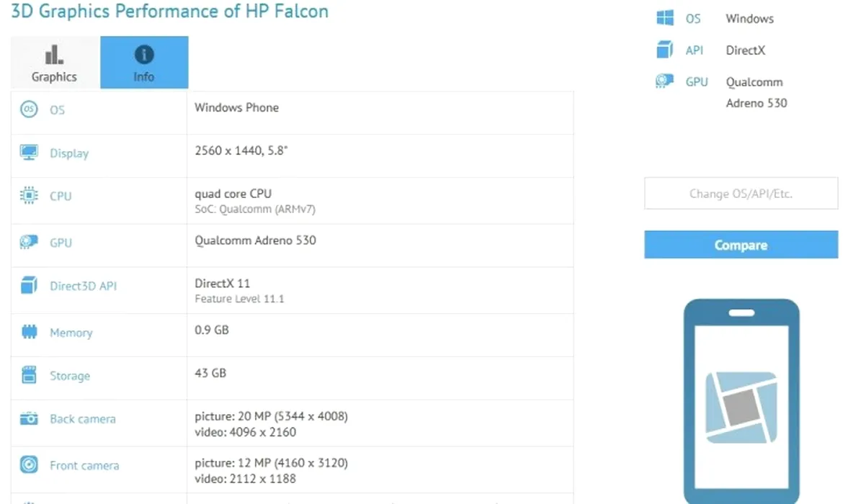Click the HP Falcon page heading

tap(170, 12)
